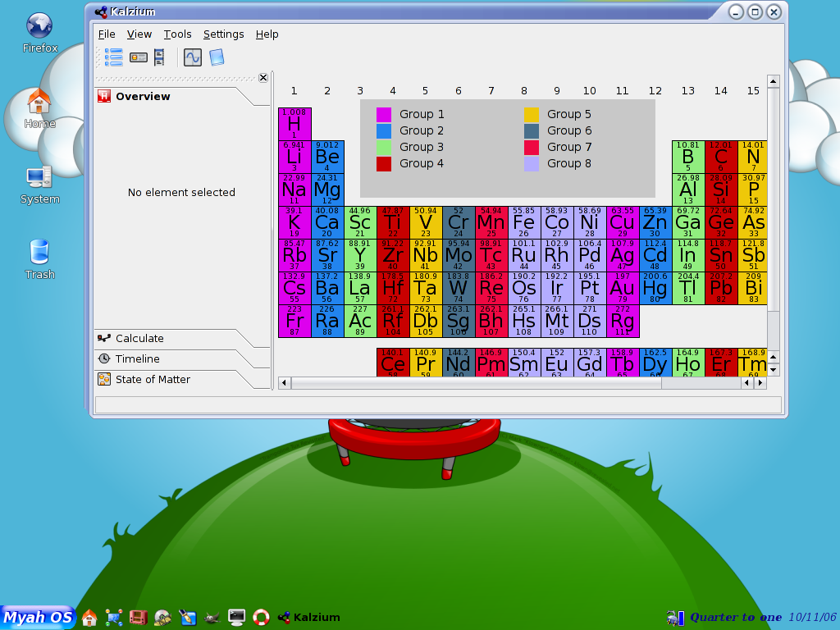Screen dimensions: 840x630
Task: Click the GIMP mascot icon in the taskbar
Action: [212, 618]
